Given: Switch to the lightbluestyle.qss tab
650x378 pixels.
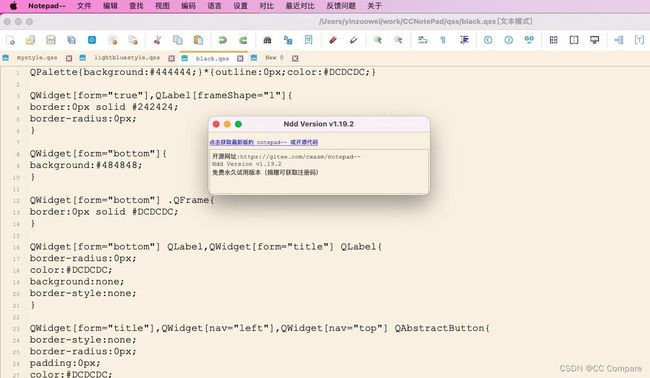Looking at the screenshot, I should [127, 58].
